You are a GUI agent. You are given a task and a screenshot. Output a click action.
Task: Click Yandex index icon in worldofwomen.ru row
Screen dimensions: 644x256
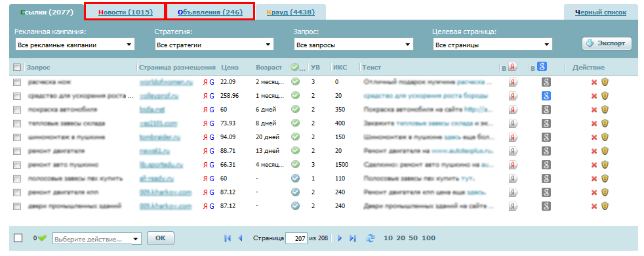coord(513,82)
